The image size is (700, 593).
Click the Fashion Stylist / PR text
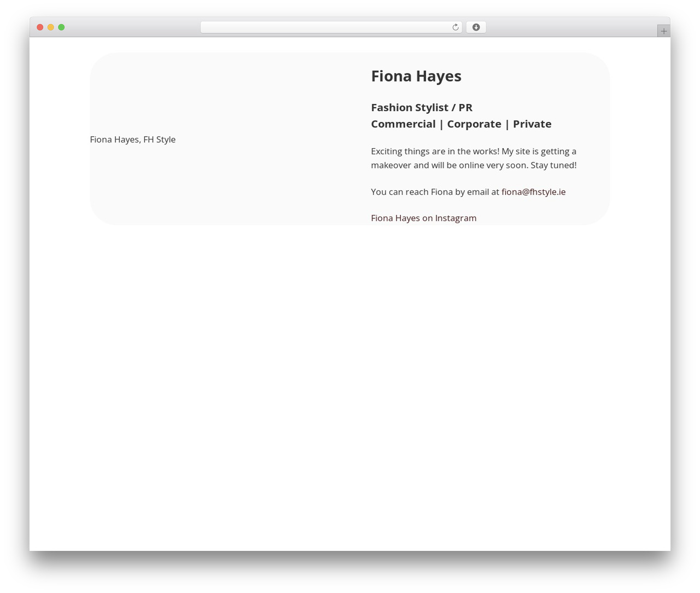pyautogui.click(x=422, y=107)
